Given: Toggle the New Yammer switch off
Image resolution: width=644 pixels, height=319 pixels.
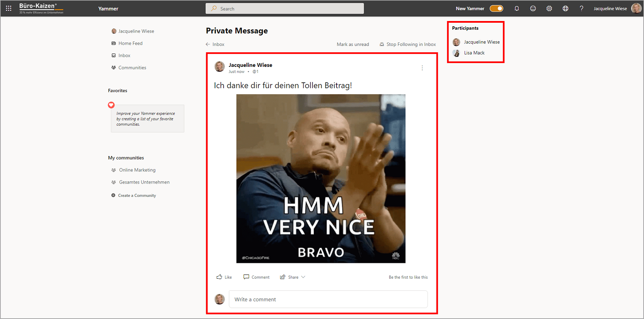Looking at the screenshot, I should click(x=496, y=9).
